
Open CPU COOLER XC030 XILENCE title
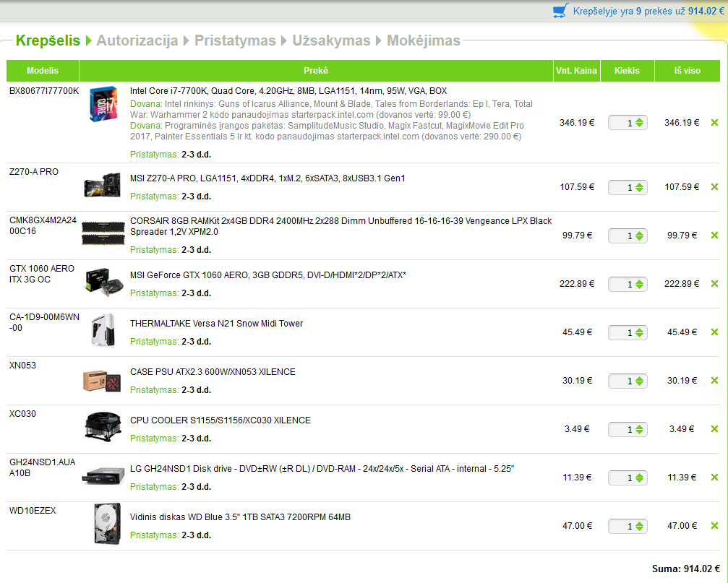click(220, 420)
